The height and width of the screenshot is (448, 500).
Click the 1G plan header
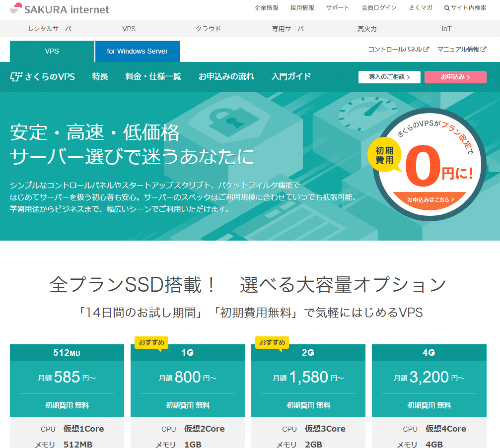click(188, 353)
